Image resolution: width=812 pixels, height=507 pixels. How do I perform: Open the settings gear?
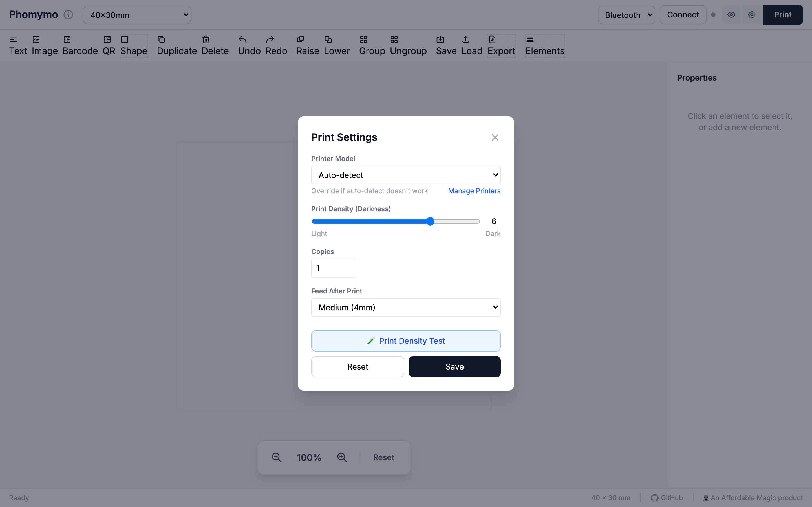(751, 14)
